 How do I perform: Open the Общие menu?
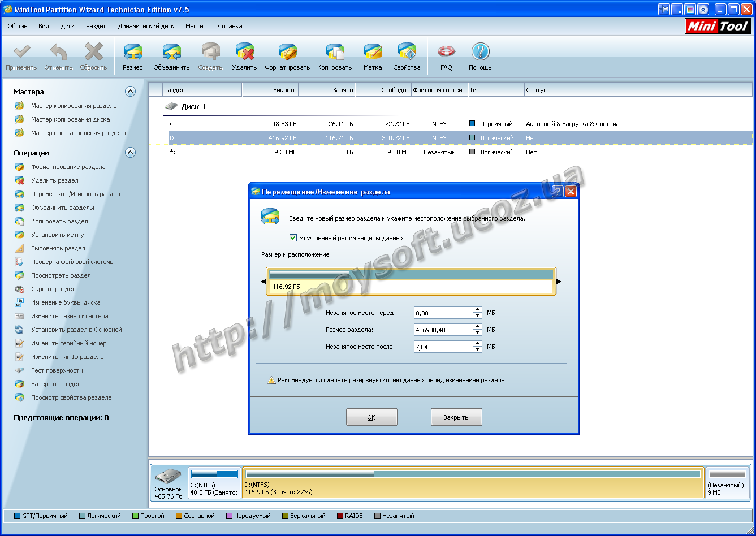click(x=18, y=26)
